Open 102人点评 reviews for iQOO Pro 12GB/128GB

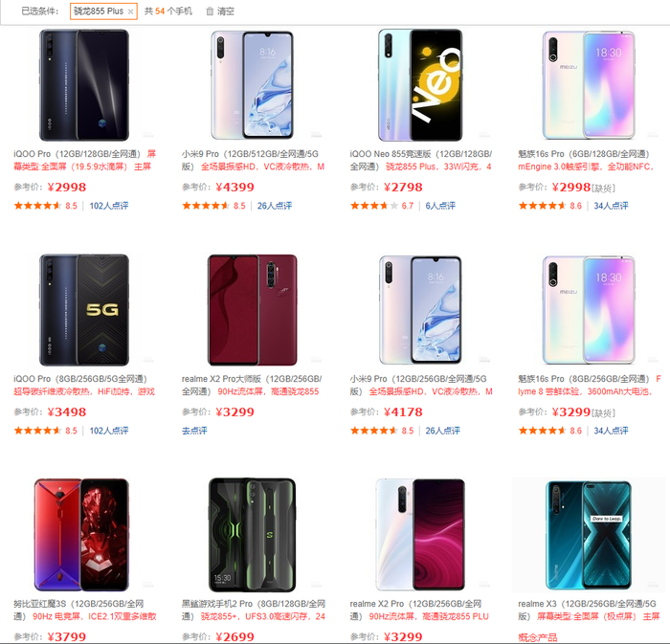click(x=109, y=206)
